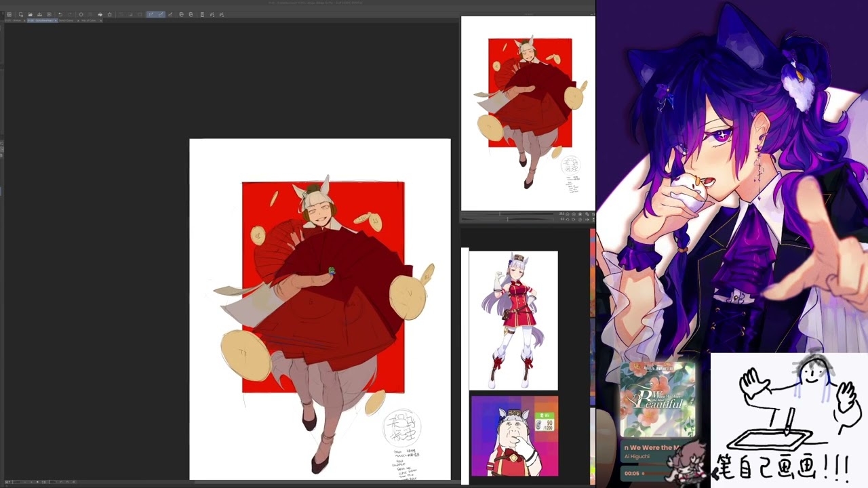Undo the last stroke with Undo arrow
868x488 pixels.
(60, 14)
